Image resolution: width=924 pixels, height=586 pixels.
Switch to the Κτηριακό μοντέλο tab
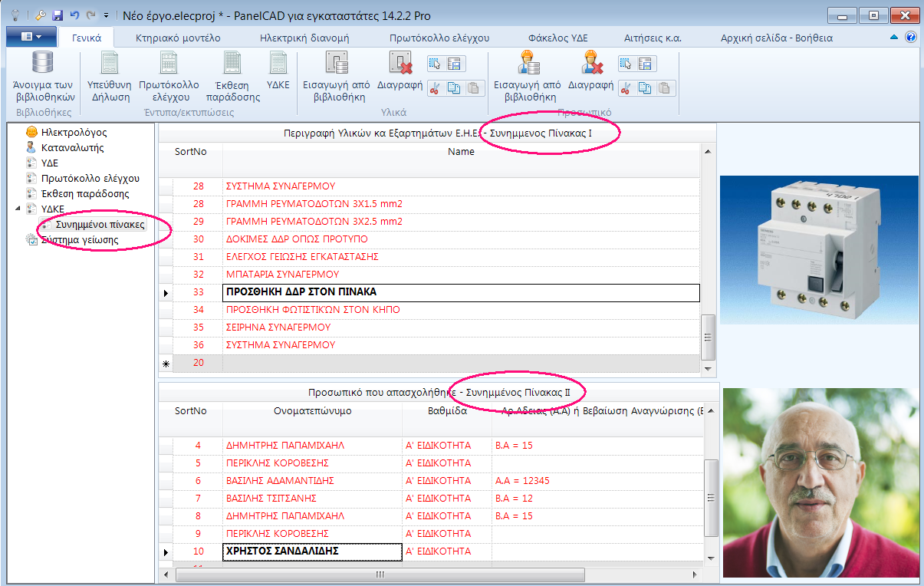178,38
